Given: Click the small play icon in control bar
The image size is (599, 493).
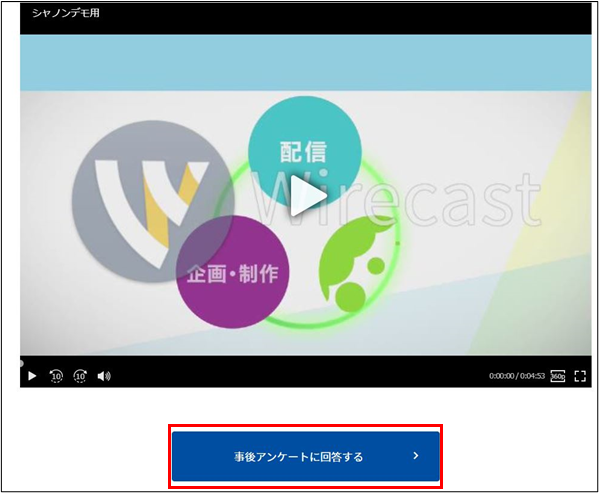Looking at the screenshot, I should (x=32, y=376).
